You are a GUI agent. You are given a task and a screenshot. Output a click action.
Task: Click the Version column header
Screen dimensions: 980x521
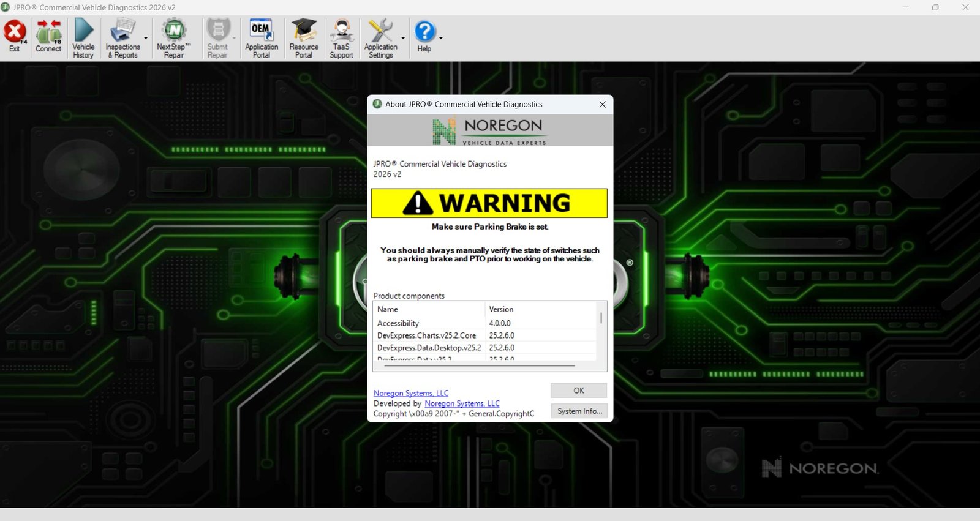[541, 309]
